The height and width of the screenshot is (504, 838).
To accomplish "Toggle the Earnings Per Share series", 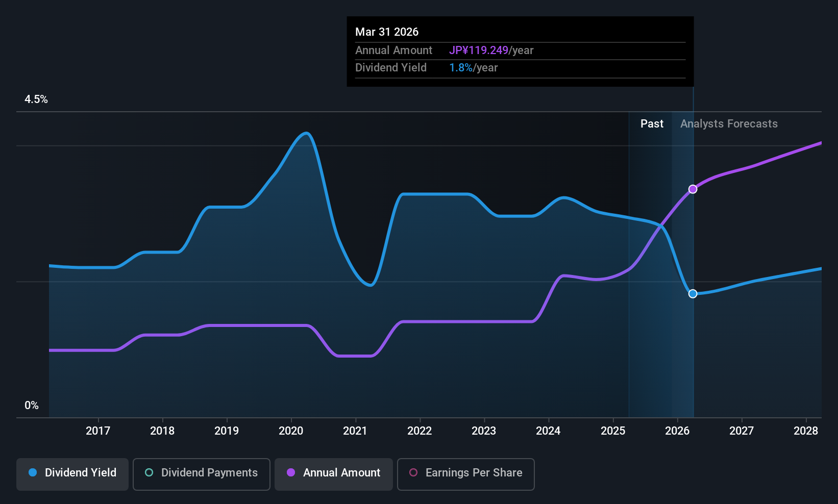I will pos(466,474).
